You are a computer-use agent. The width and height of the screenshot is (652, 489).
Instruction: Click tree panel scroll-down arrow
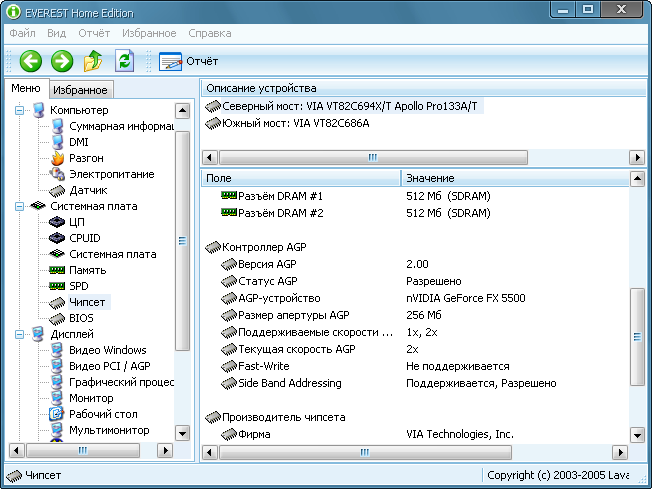coord(183,433)
